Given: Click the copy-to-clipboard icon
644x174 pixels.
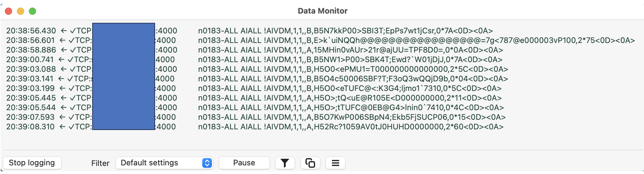Looking at the screenshot, I should (310, 163).
